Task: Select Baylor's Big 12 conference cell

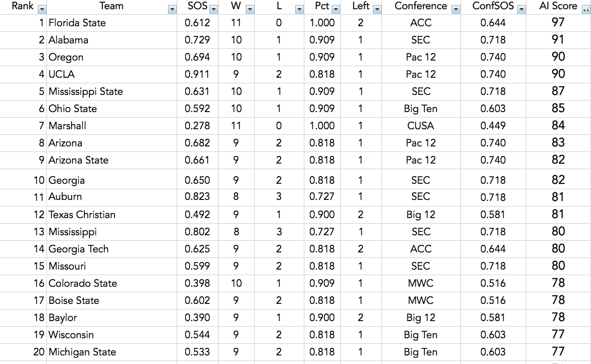Action: pos(421,318)
